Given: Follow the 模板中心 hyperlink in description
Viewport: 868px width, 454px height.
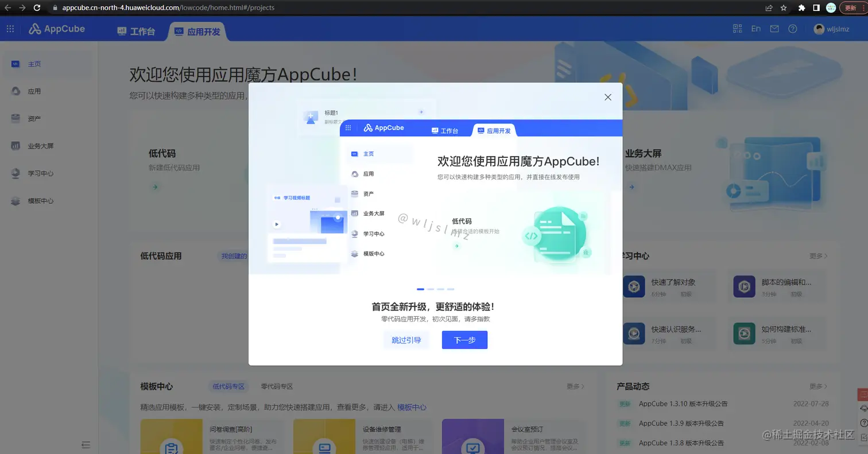Looking at the screenshot, I should point(412,407).
